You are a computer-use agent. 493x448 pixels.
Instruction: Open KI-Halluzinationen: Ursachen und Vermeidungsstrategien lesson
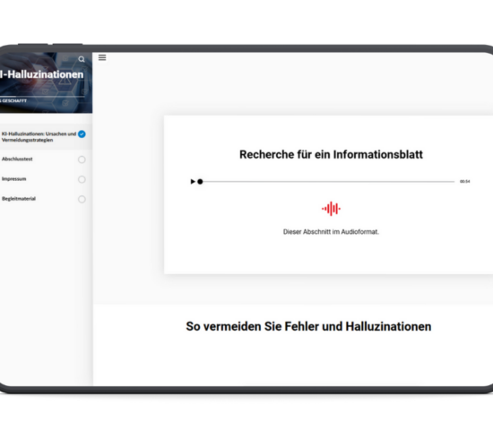(x=39, y=137)
